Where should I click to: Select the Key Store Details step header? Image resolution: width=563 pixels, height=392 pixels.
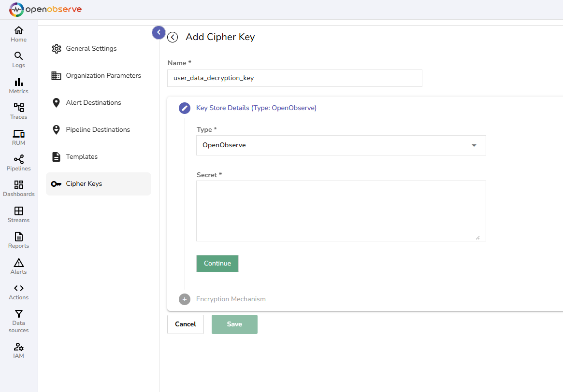(x=256, y=108)
